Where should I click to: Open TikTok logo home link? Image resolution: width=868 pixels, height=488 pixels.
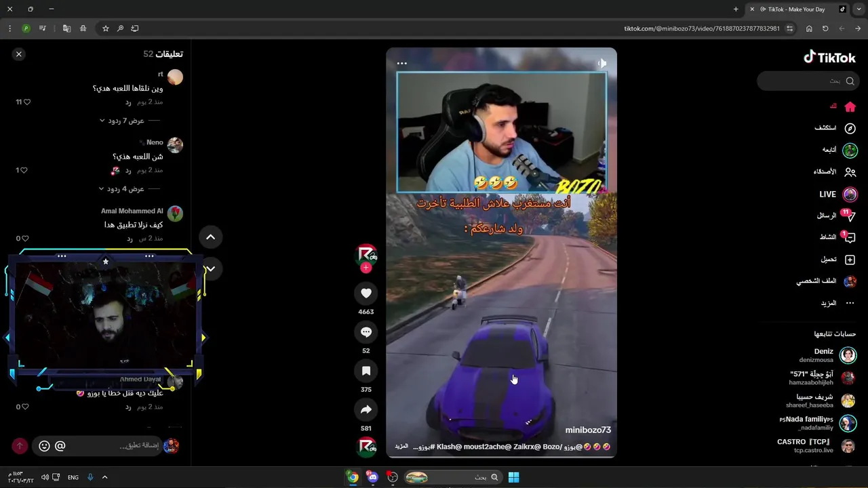pos(829,58)
